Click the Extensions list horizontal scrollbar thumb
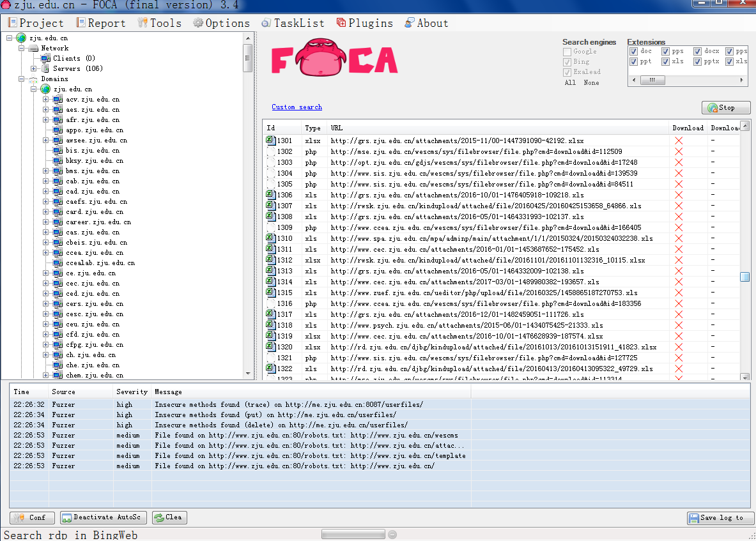The width and height of the screenshot is (756, 541). coord(653,80)
